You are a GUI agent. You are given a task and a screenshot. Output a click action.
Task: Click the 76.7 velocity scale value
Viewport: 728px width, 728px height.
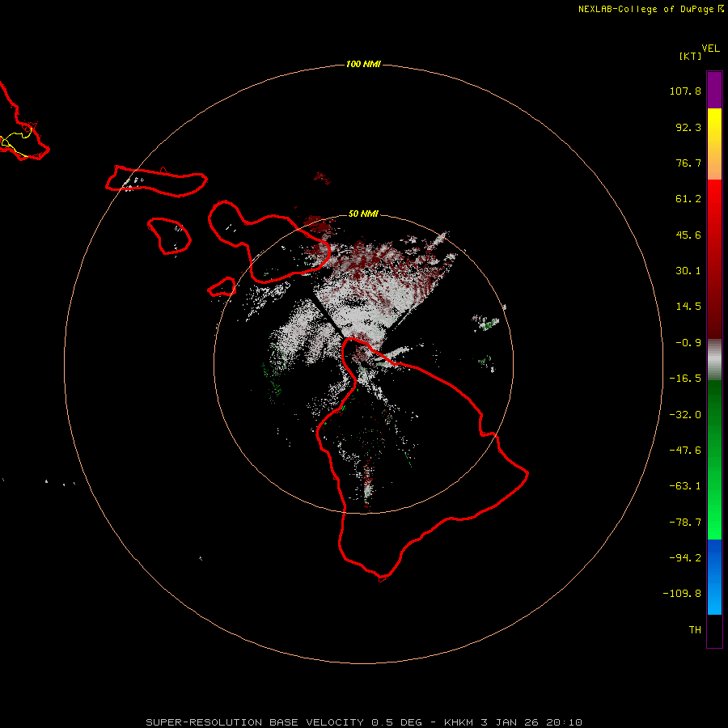click(x=688, y=163)
